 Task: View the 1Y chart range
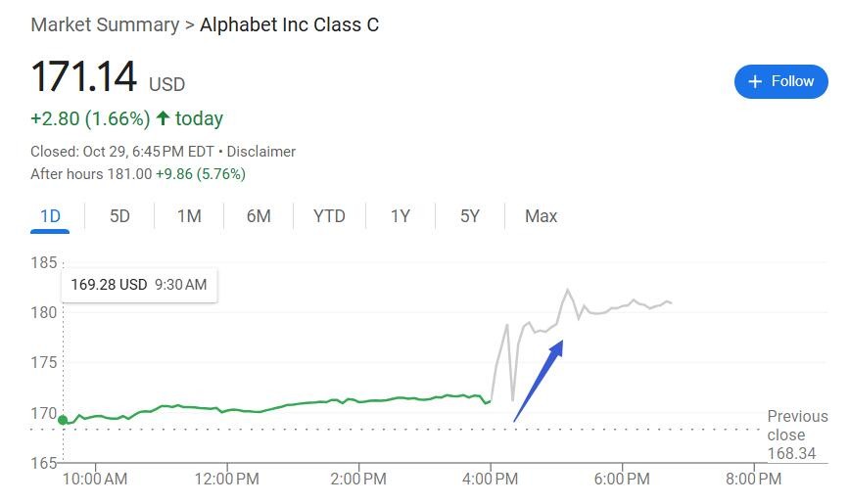point(400,216)
